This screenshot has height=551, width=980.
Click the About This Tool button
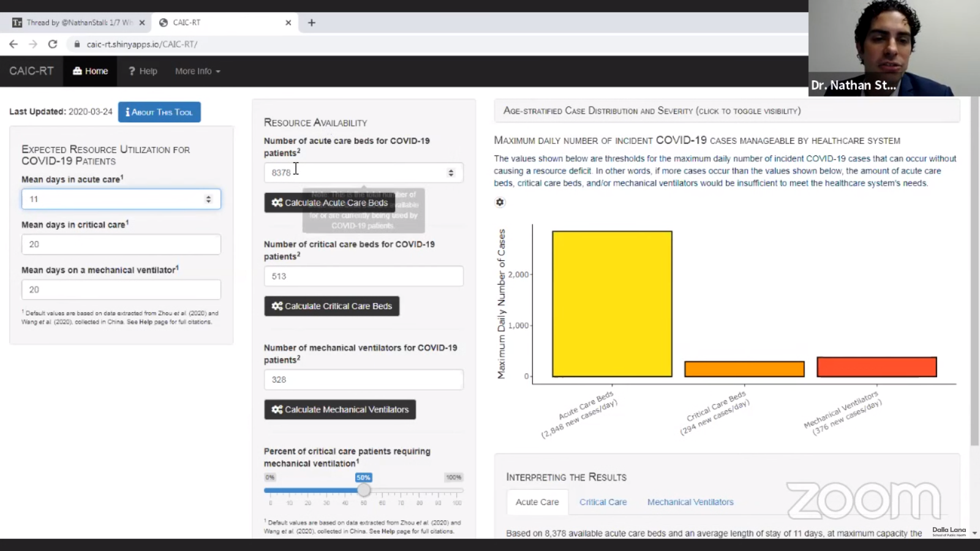tap(159, 112)
